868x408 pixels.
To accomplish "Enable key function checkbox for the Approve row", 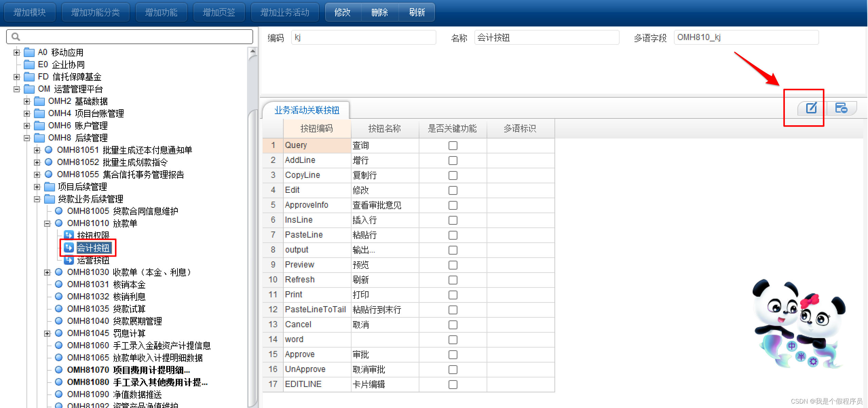I will [453, 355].
